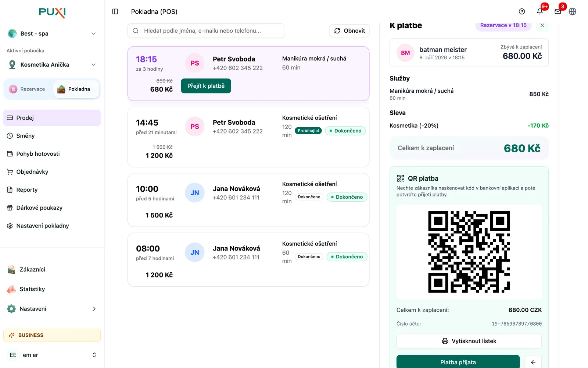Image resolution: width=588 pixels, height=368 pixels.
Task: Open the Prodej section
Action: click(x=52, y=118)
